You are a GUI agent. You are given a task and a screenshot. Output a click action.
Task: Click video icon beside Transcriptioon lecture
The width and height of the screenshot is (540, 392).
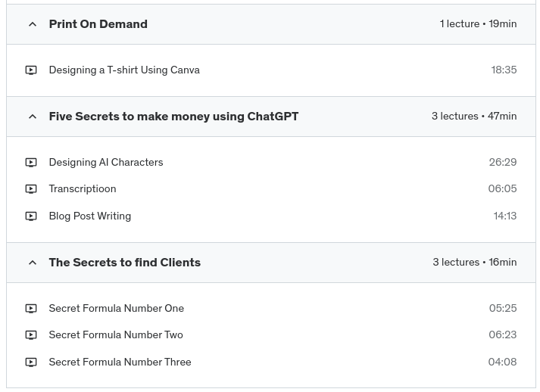tap(31, 189)
